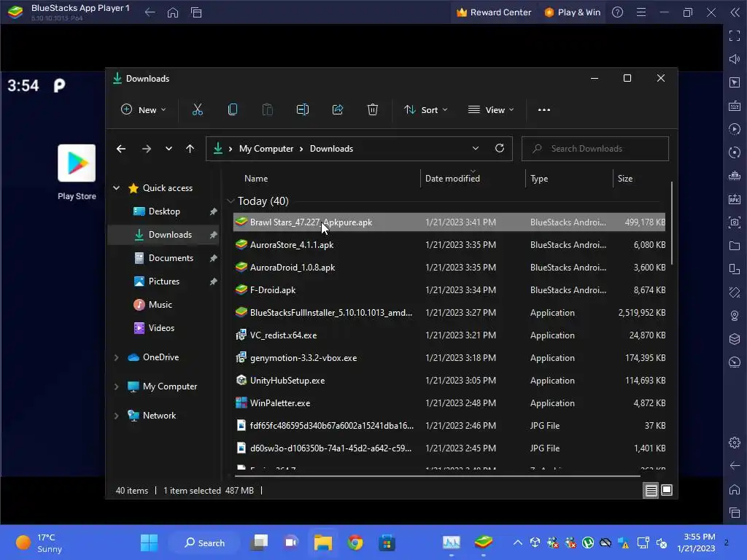Open the View dropdown menu
This screenshot has width=747, height=560.
(x=491, y=110)
